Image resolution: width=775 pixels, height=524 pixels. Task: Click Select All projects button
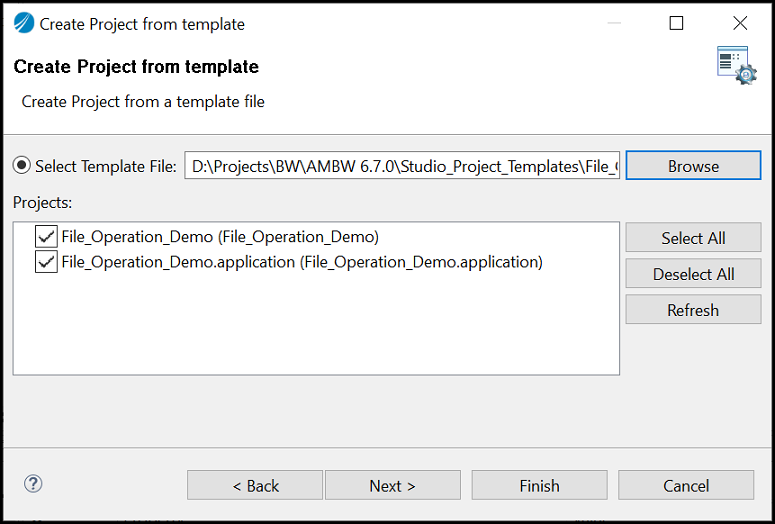click(693, 238)
